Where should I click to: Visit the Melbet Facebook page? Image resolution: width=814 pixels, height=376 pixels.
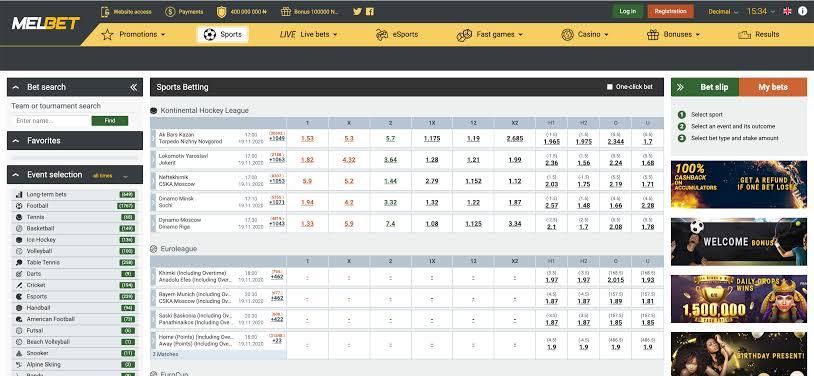pos(370,11)
